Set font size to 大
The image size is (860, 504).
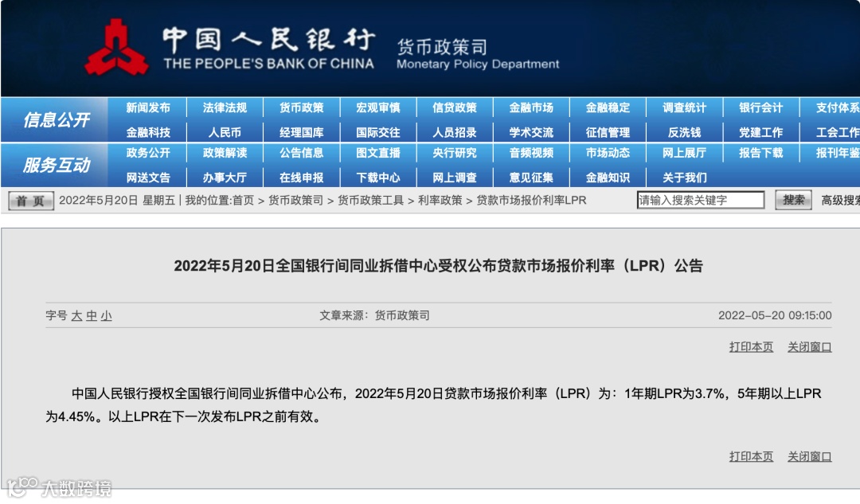point(76,316)
